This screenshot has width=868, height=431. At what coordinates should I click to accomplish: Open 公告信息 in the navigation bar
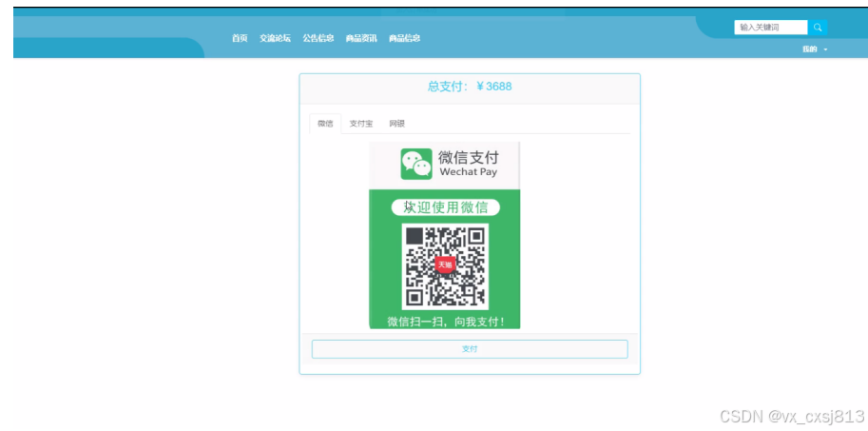[318, 38]
